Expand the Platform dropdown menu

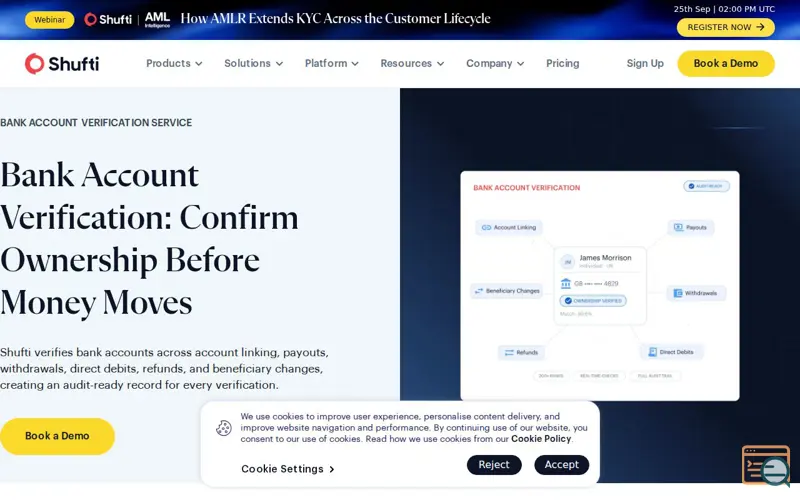[x=332, y=63]
